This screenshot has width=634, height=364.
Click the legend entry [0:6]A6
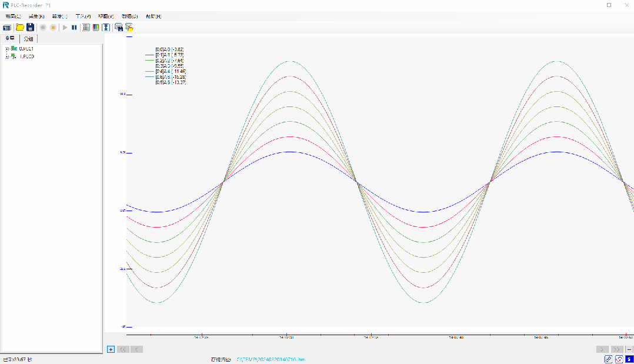coord(171,77)
